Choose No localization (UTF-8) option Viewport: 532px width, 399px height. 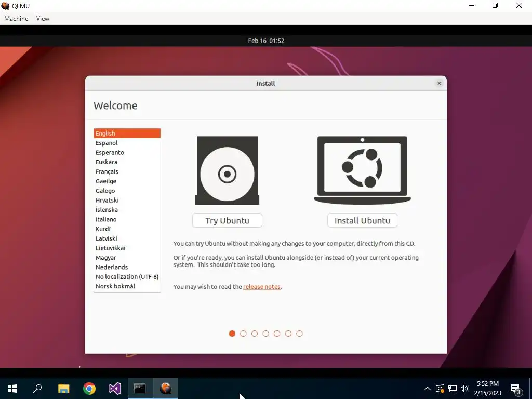tap(127, 276)
